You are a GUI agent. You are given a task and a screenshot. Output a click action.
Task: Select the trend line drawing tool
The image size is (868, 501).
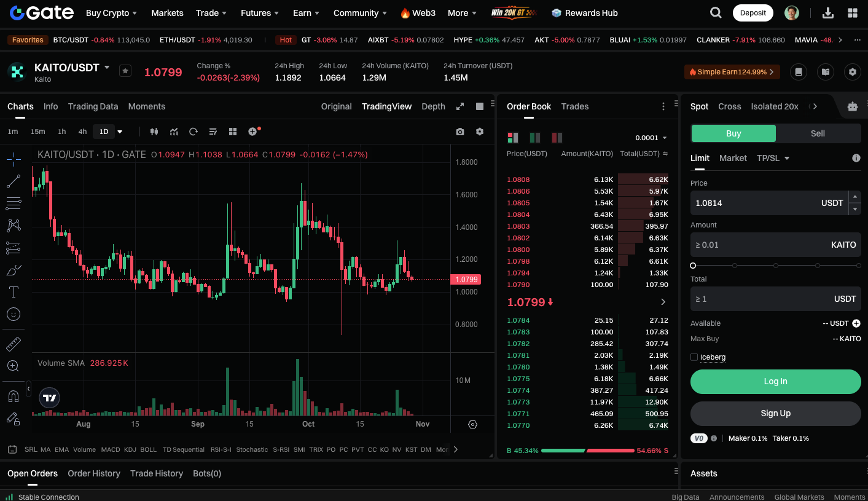(14, 181)
